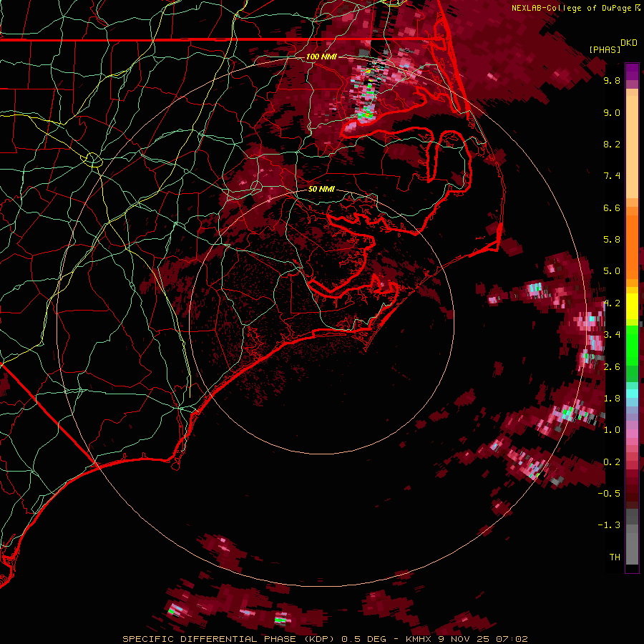This screenshot has height=644, width=644.
Task: Click the TH threshold label on the scale
Action: 615,557
